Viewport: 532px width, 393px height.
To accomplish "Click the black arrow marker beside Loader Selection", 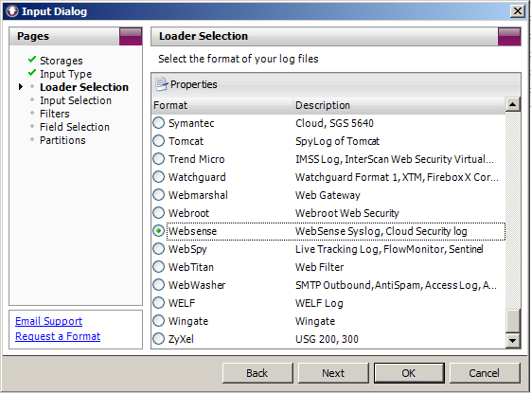I will (21, 87).
